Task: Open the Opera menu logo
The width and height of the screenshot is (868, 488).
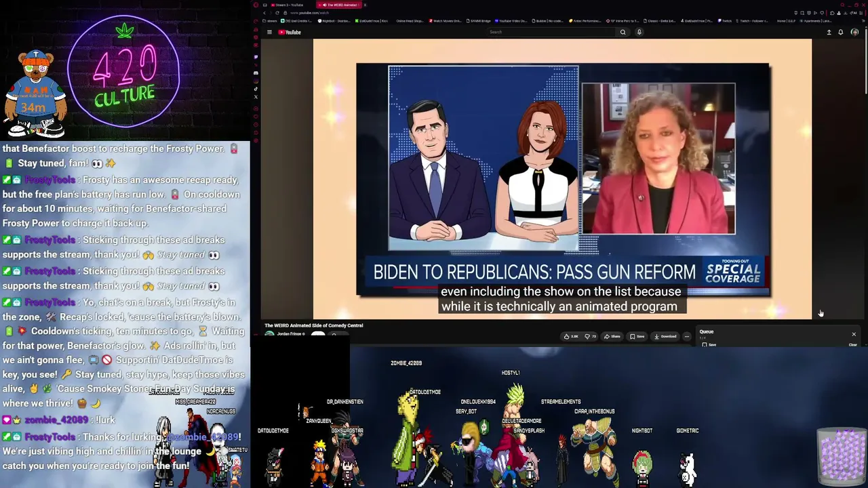Action: coord(256,5)
